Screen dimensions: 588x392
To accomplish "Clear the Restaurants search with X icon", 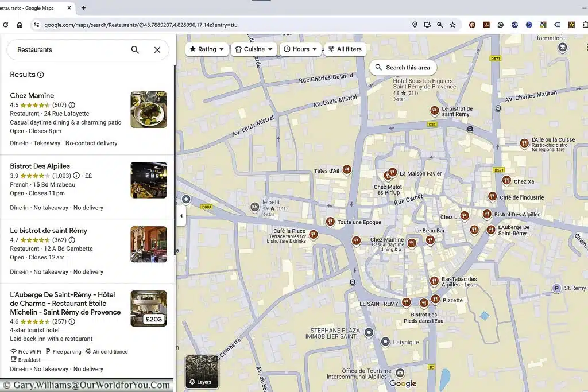I will tap(157, 50).
